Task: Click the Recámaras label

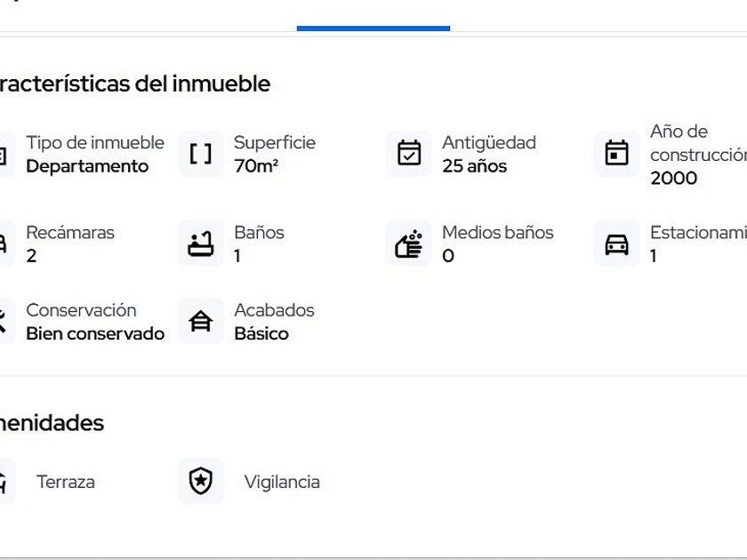Action: click(x=70, y=232)
